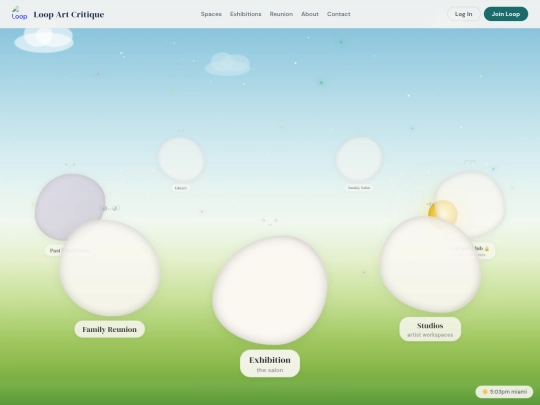Click the Exhibition the salon label
Viewport: 540px width, 405px height.
click(x=270, y=364)
